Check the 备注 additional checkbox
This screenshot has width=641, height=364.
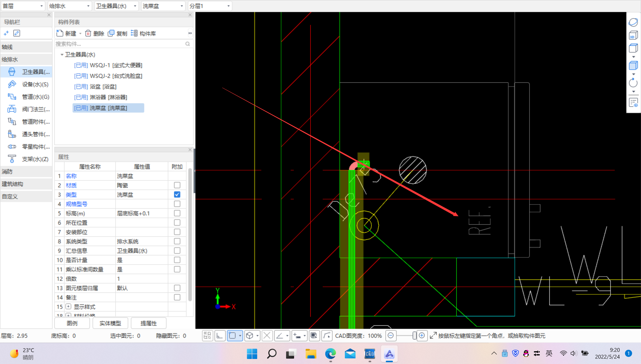click(x=177, y=297)
